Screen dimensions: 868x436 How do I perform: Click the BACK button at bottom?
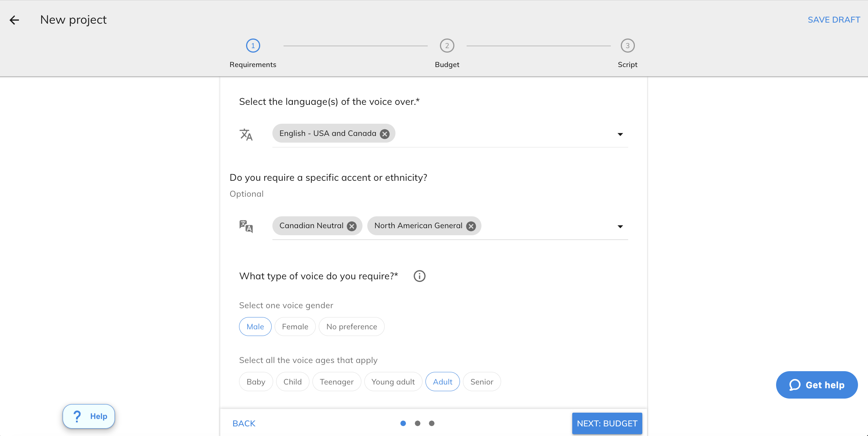click(244, 423)
